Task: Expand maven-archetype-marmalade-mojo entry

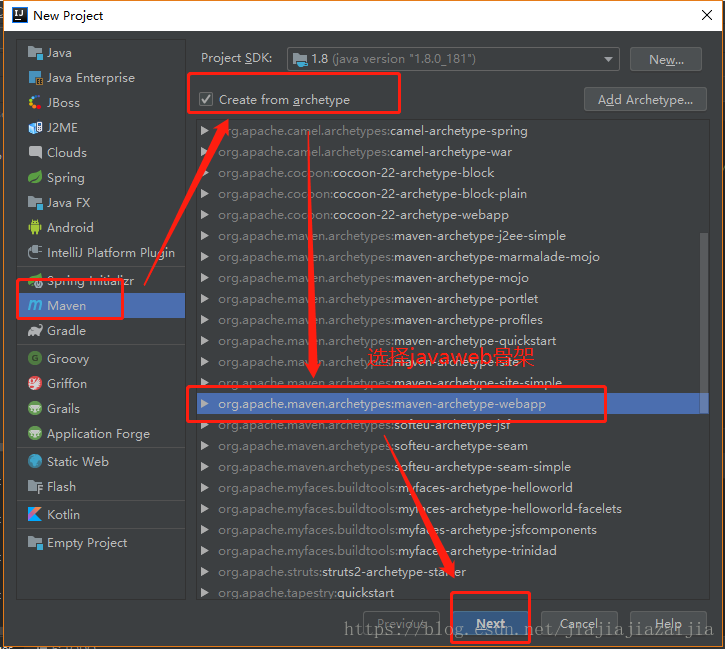Action: tap(205, 257)
